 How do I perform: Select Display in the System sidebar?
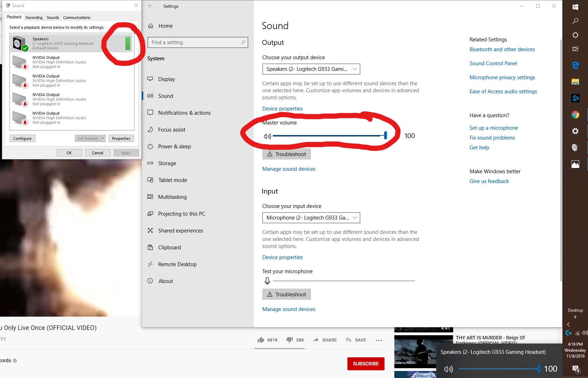click(x=166, y=79)
